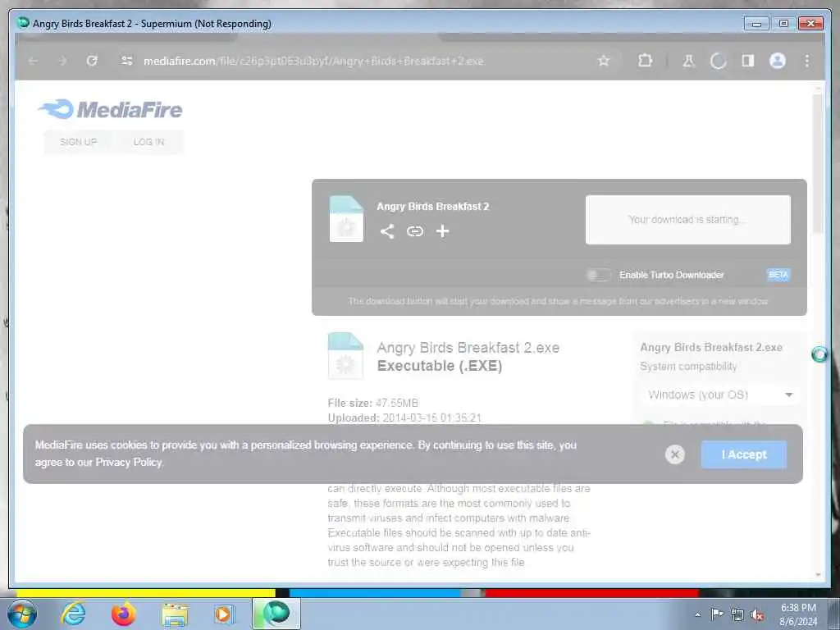The height and width of the screenshot is (630, 840).
Task: Open Windows Explorer from the taskbar
Action: coord(175,614)
